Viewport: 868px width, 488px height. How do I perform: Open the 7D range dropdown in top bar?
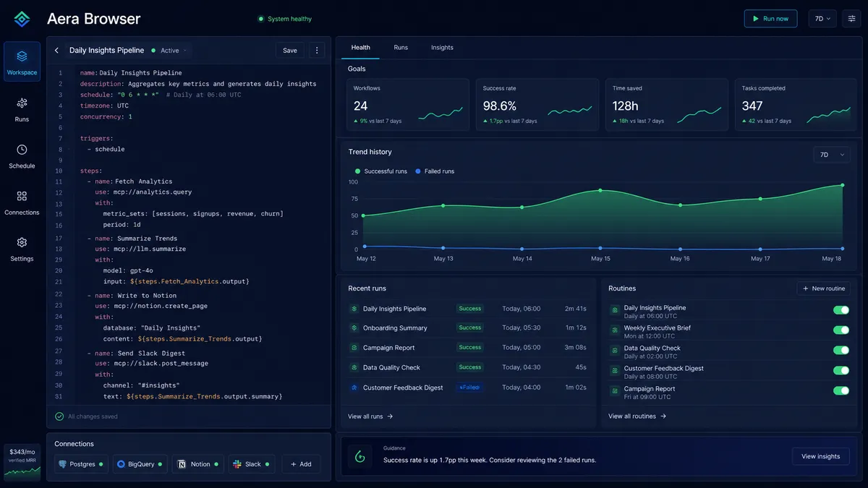(822, 19)
